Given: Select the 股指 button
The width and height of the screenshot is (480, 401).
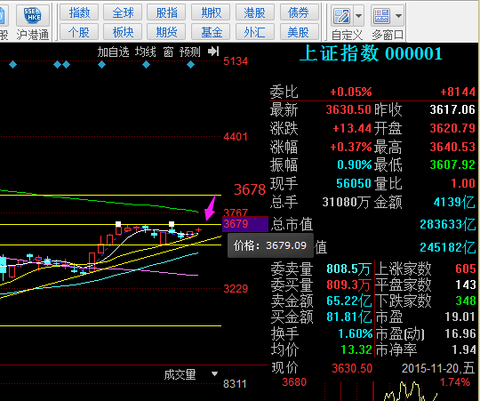Looking at the screenshot, I should click(167, 13).
